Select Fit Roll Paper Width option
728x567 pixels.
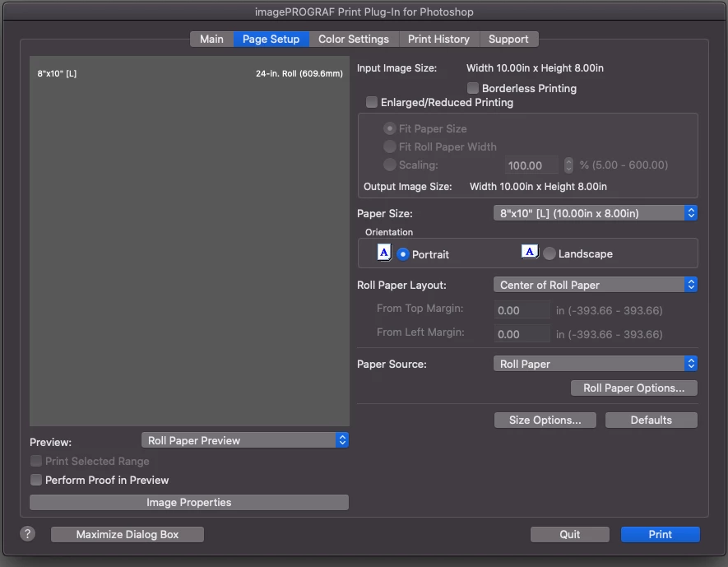click(x=390, y=146)
